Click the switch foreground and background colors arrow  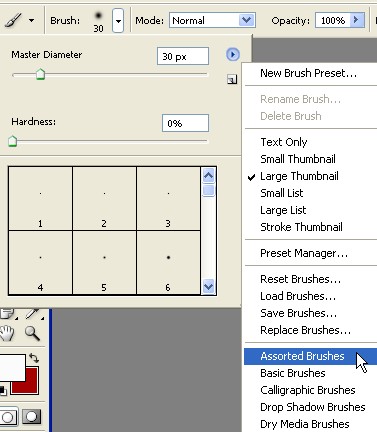click(34, 358)
